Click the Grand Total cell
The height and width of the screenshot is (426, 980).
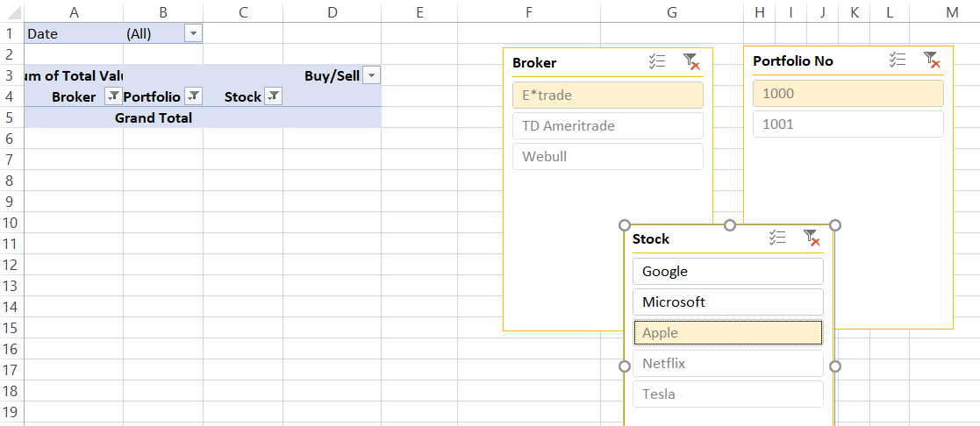[x=154, y=117]
